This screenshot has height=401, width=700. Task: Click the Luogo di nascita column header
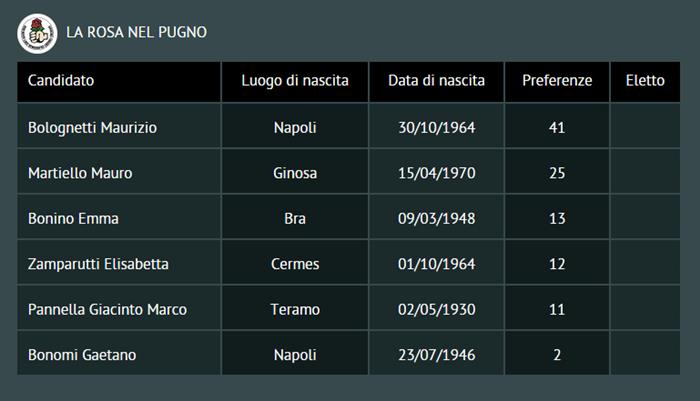(x=295, y=81)
